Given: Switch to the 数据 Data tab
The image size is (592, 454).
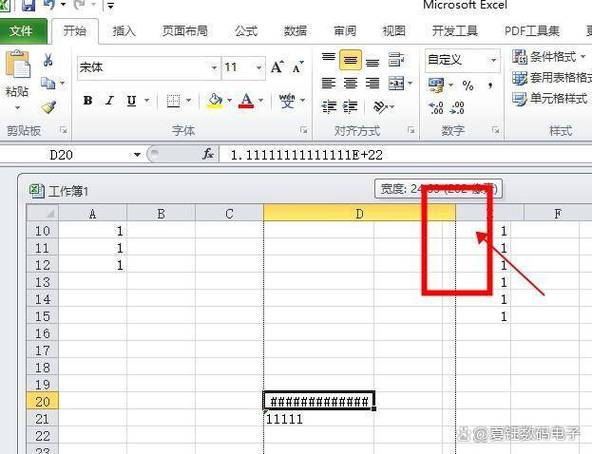Looking at the screenshot, I should pyautogui.click(x=295, y=31).
